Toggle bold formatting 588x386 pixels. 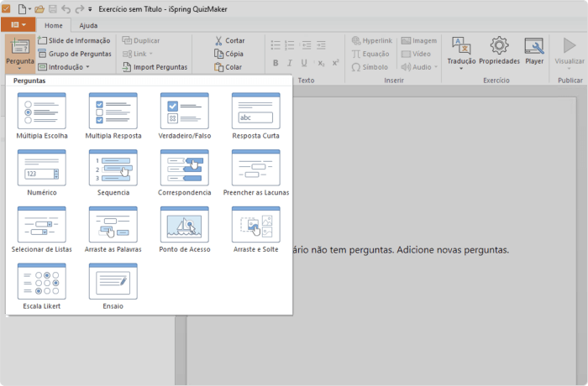[276, 63]
